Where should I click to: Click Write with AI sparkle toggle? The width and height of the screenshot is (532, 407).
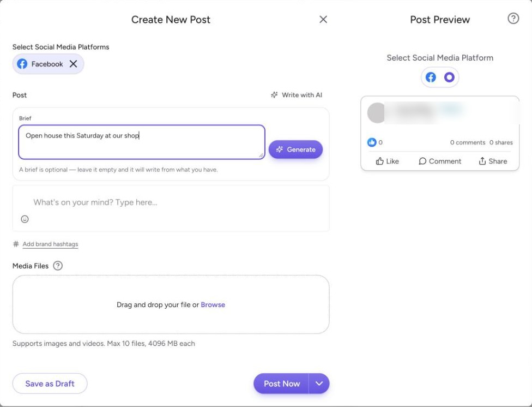(x=296, y=95)
